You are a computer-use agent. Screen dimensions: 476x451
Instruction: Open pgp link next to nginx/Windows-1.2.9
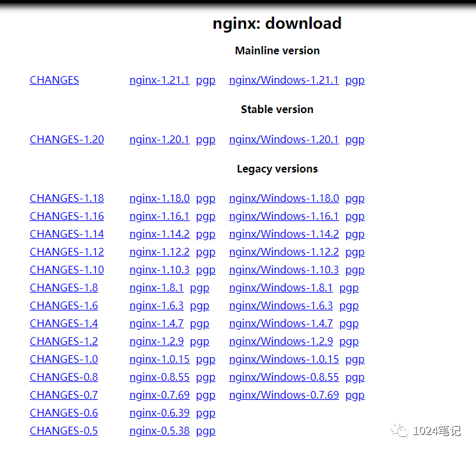coord(349,342)
